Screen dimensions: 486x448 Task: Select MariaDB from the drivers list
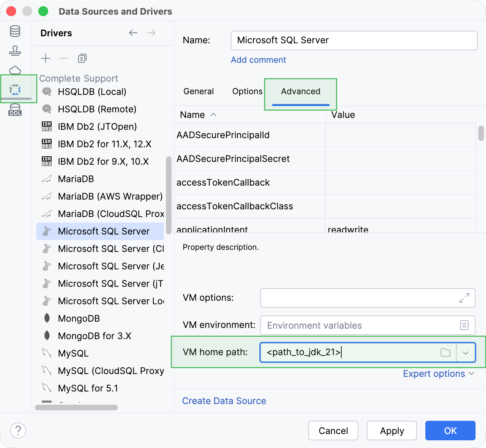coord(76,179)
